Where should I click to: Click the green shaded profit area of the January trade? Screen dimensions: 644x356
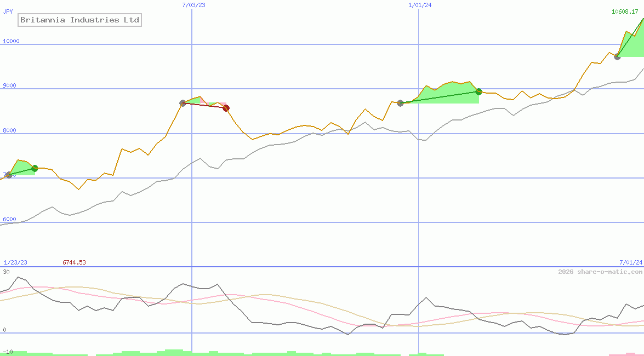tap(444, 94)
